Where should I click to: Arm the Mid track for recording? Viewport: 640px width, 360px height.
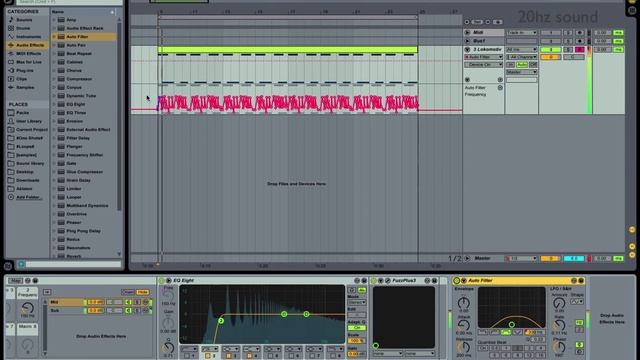click(x=579, y=32)
